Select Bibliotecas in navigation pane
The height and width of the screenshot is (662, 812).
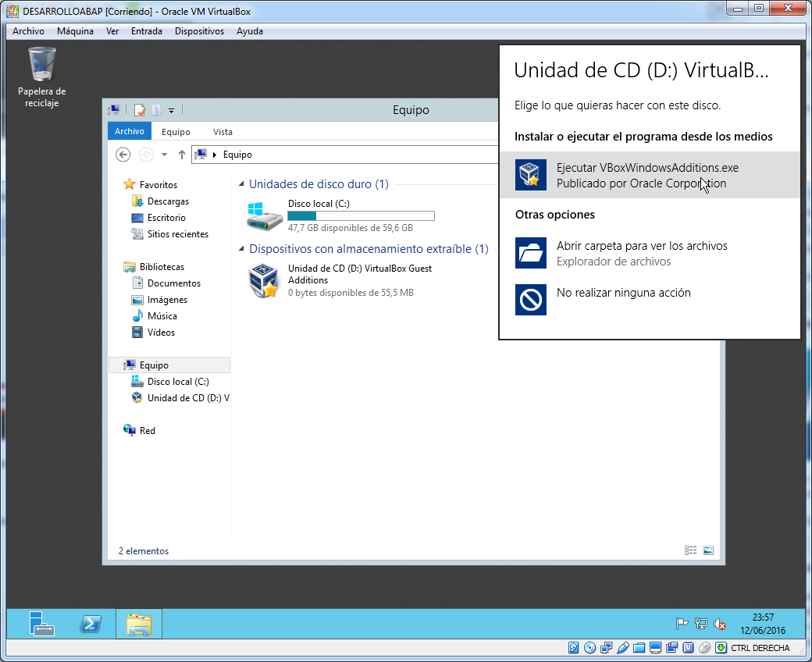click(162, 267)
